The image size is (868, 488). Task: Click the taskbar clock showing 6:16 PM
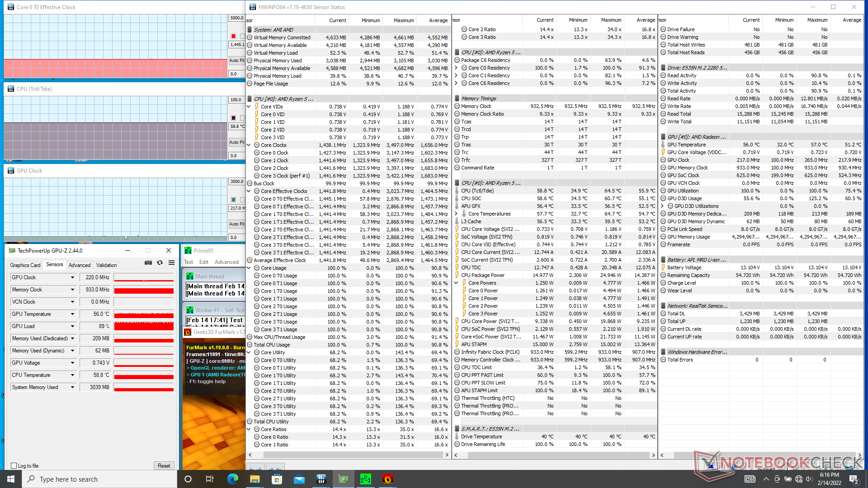pos(829,479)
